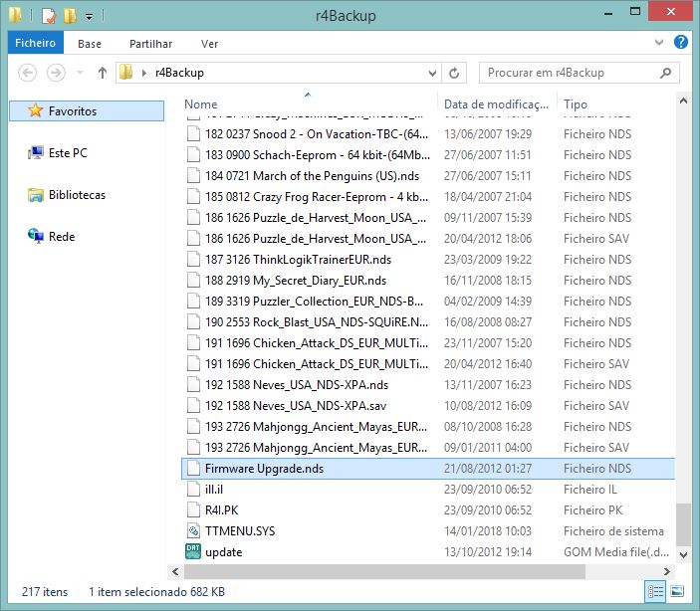The width and height of the screenshot is (700, 611).
Task: Select file 185 0812 Crazy Frog Racer
Action: [428, 197]
